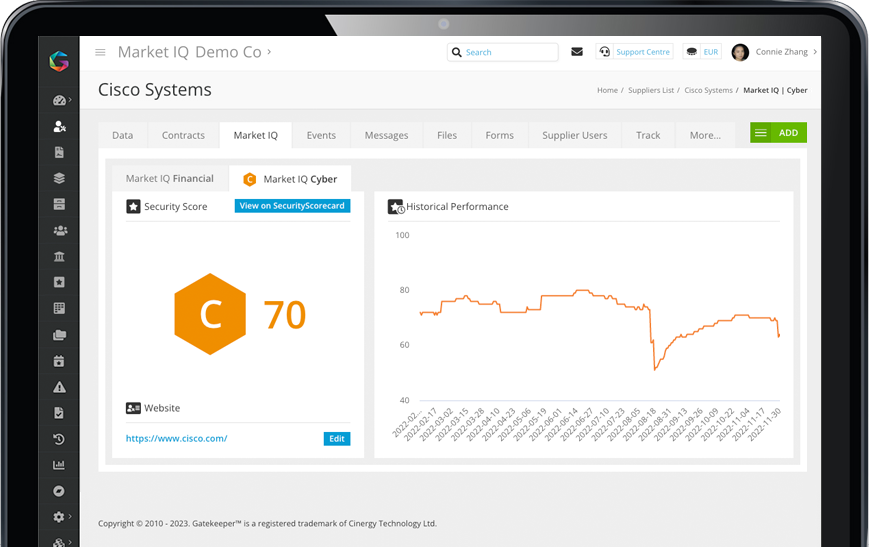Select the Market IQ Financial tab
The height and width of the screenshot is (547, 869).
(x=169, y=179)
